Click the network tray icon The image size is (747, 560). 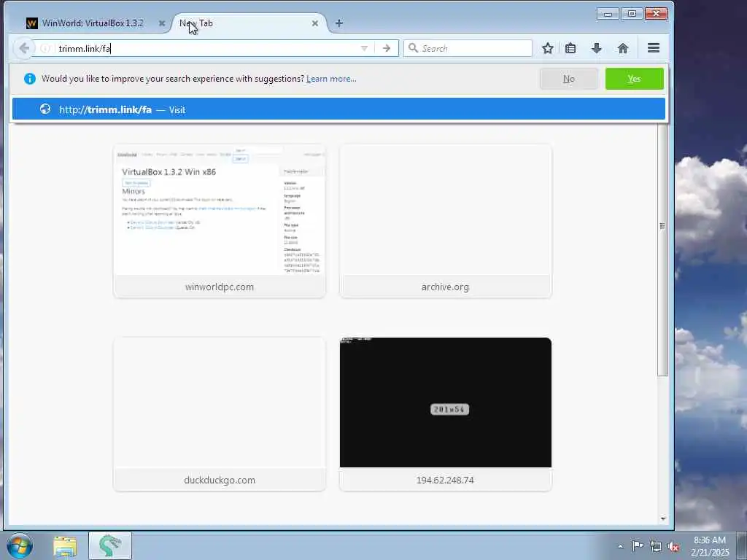656,547
